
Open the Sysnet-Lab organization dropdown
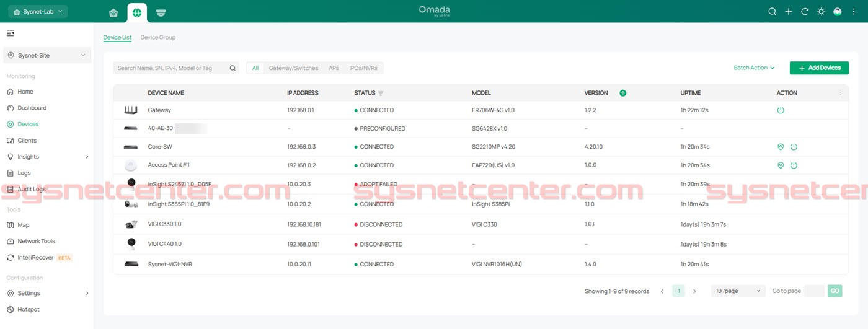point(38,12)
